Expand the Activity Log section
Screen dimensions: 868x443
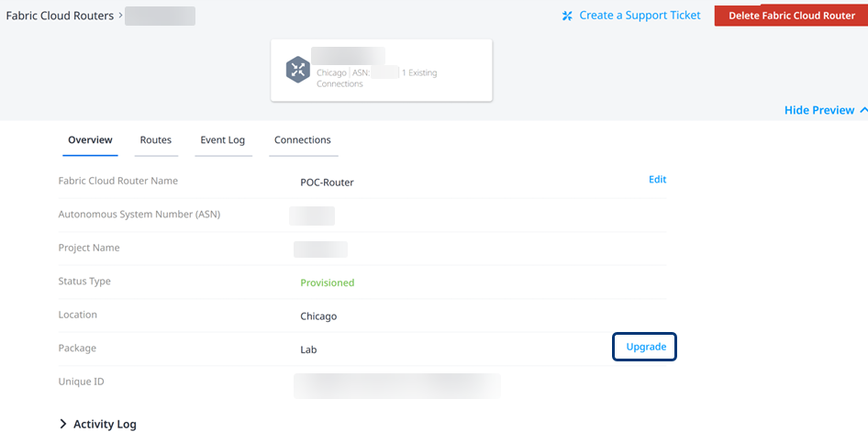[62, 424]
